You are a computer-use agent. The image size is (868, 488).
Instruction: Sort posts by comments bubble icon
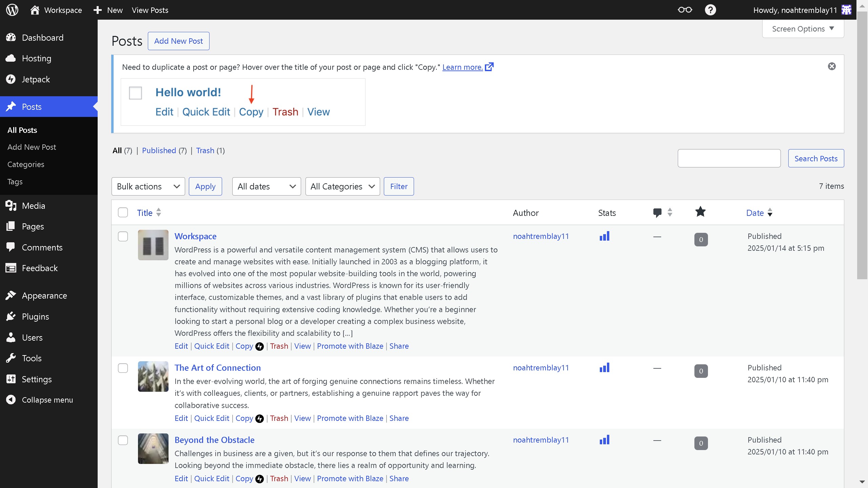click(657, 212)
